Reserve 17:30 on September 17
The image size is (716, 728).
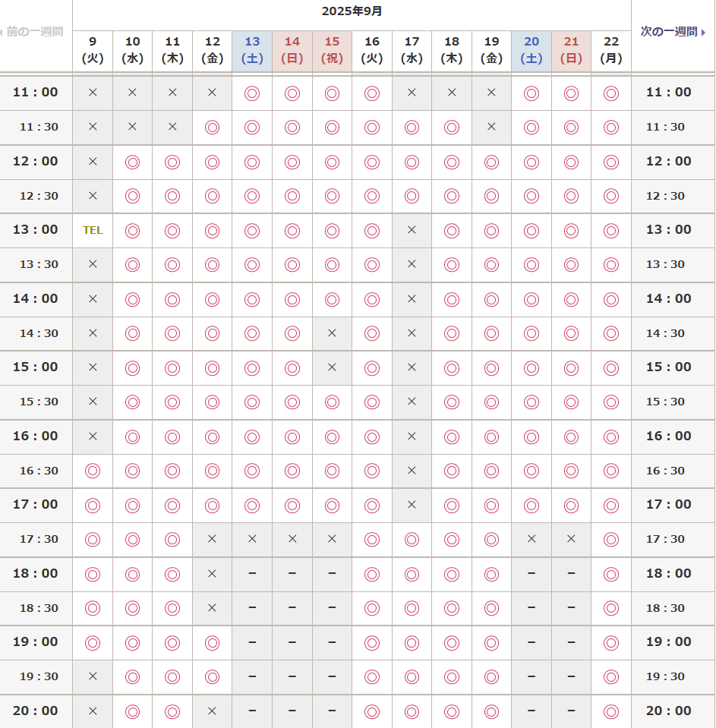[x=412, y=539]
